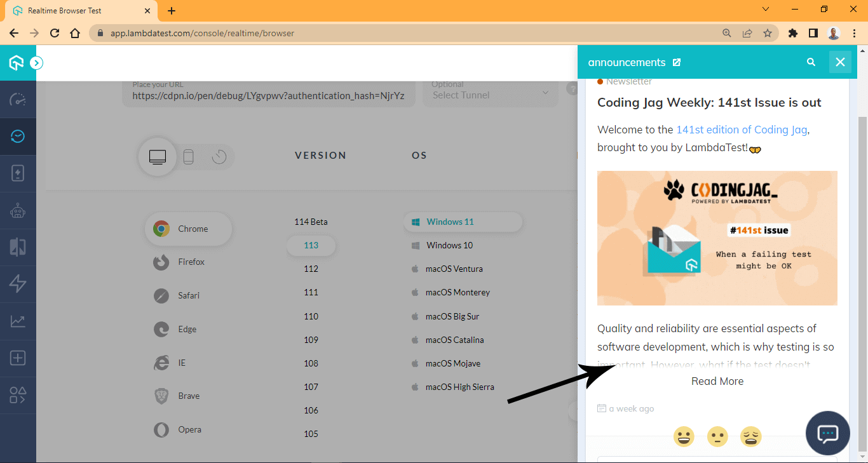
Task: Open a new browser tab
Action: tap(172, 11)
